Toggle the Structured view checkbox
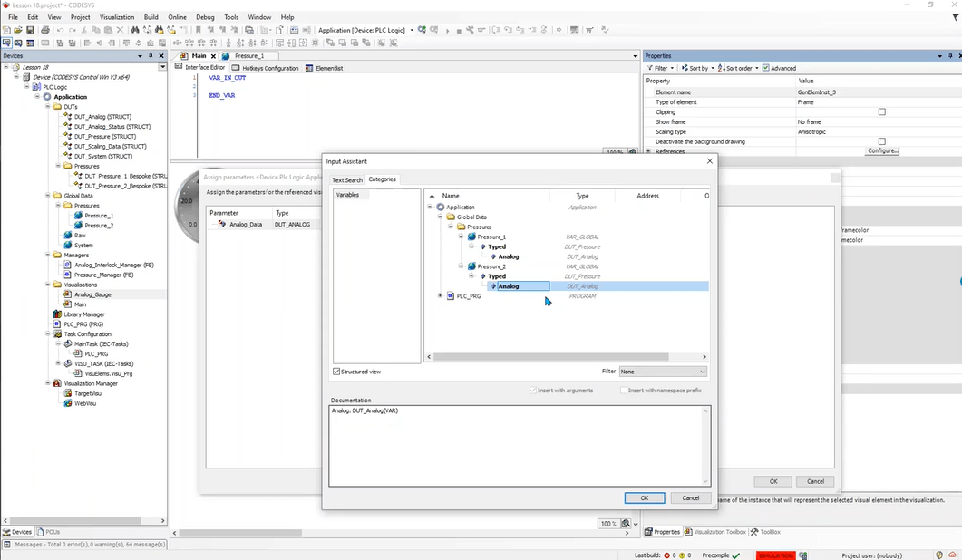Viewport: 962px width, 560px height. click(x=336, y=372)
